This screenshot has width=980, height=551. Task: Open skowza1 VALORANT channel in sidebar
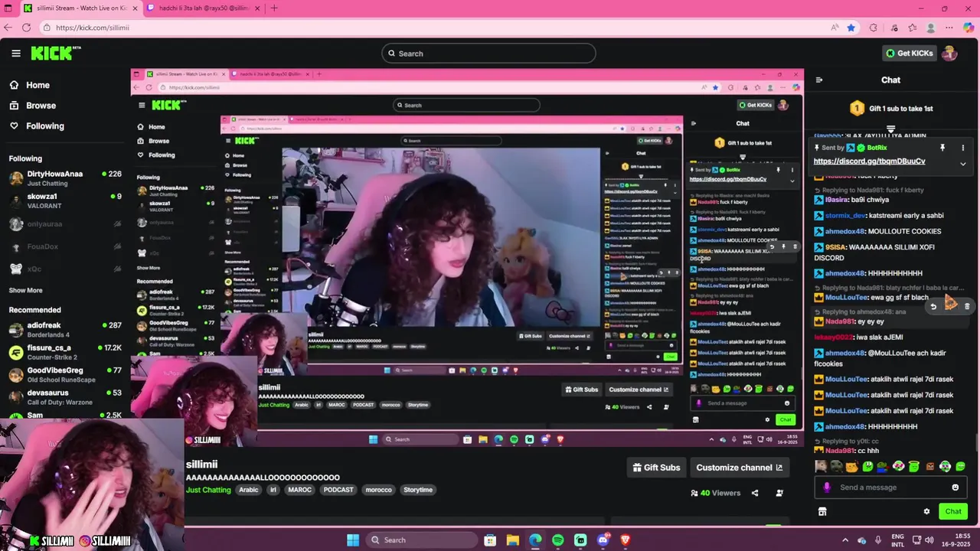click(x=65, y=201)
